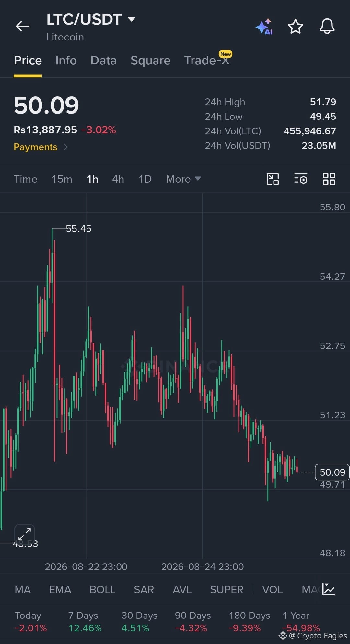Image resolution: width=350 pixels, height=644 pixels.
Task: Click the 48.18 price axis label
Action: tap(332, 553)
